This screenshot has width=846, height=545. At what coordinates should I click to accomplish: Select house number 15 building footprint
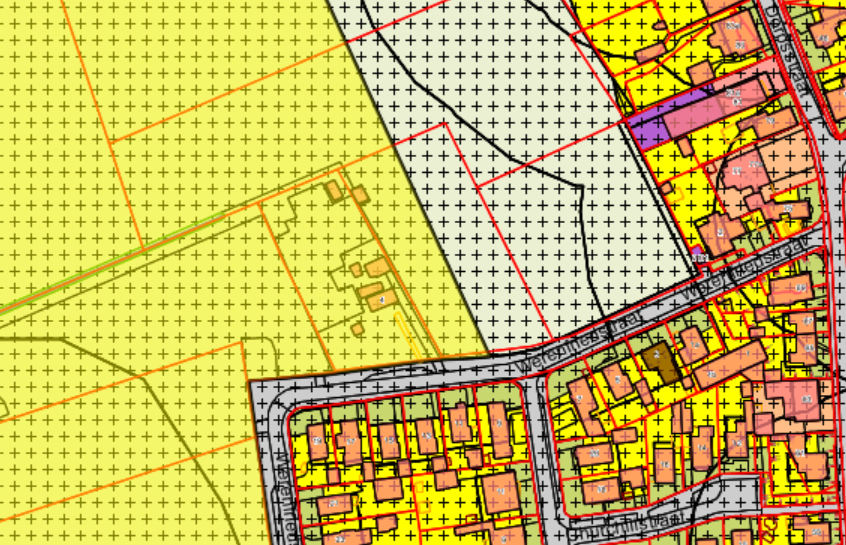[x=389, y=440]
